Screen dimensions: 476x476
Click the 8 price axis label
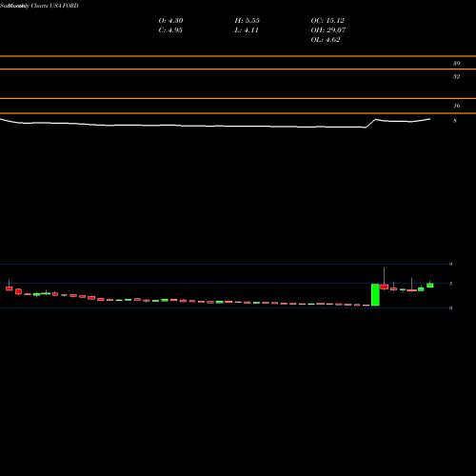(455, 121)
